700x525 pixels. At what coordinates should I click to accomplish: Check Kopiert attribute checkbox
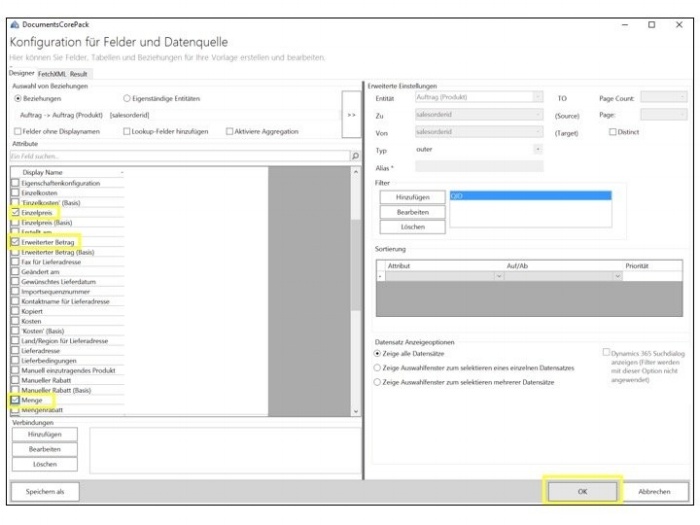15,311
